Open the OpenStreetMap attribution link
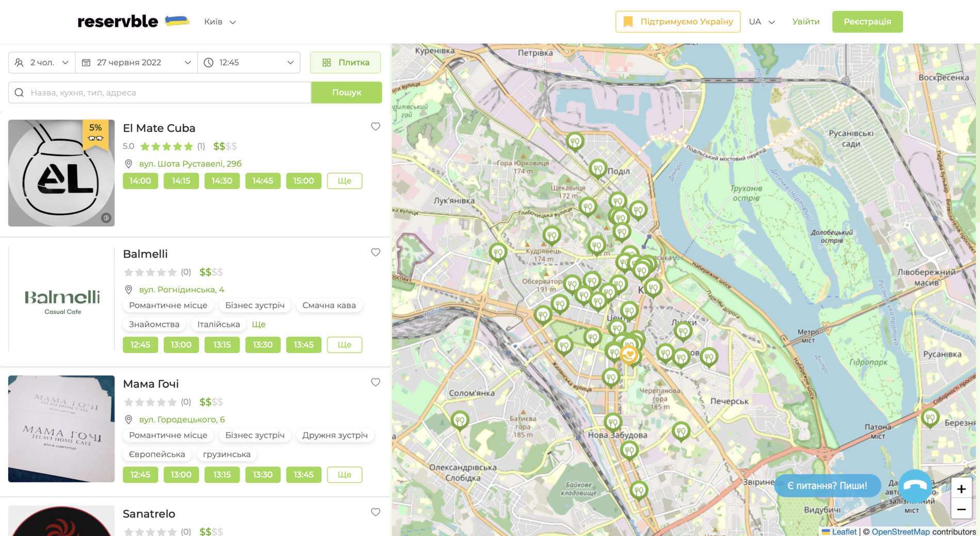 [901, 531]
